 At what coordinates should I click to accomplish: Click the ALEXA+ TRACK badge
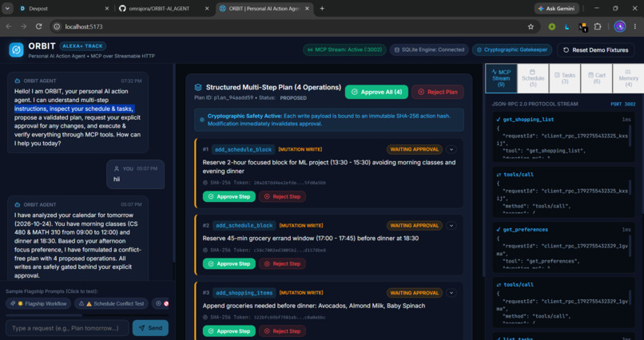pyautogui.click(x=82, y=46)
